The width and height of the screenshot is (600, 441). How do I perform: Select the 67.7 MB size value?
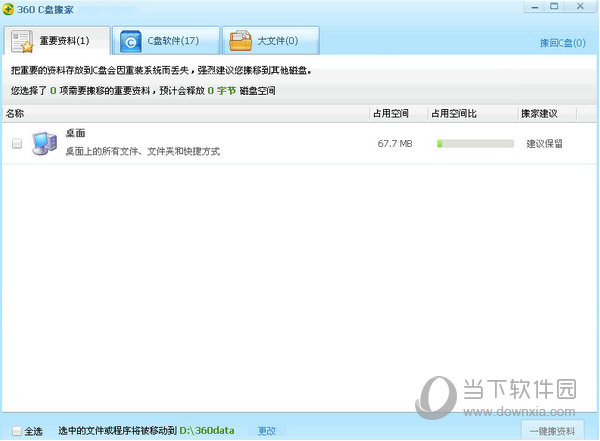click(x=395, y=144)
